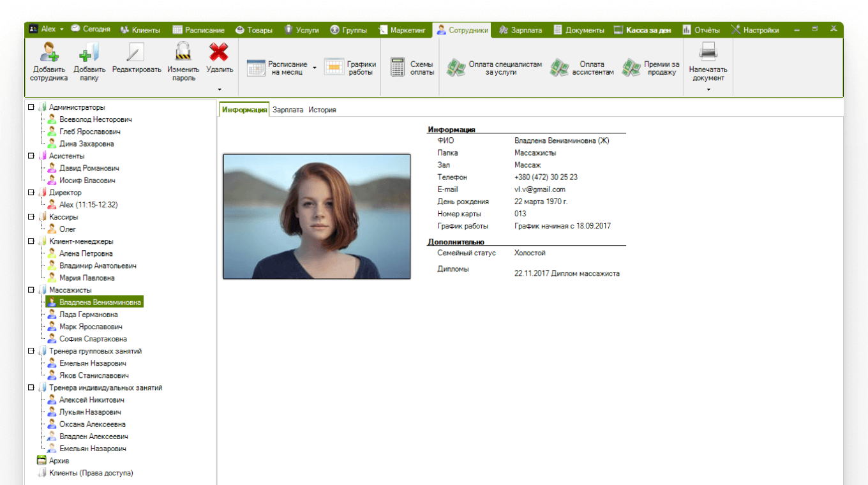The height and width of the screenshot is (485, 868).
Task: Open the Расписание на месяц dropdown arrow
Action: tap(315, 66)
